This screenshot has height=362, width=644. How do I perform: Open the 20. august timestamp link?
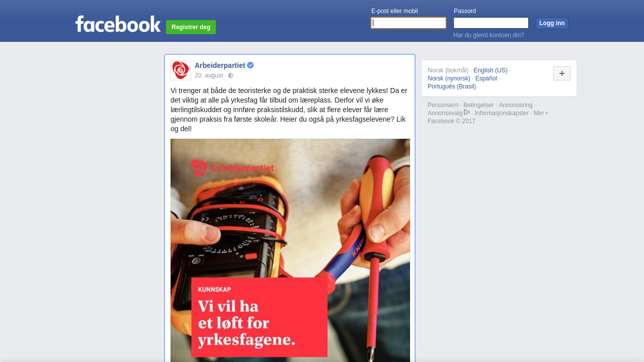(x=209, y=75)
